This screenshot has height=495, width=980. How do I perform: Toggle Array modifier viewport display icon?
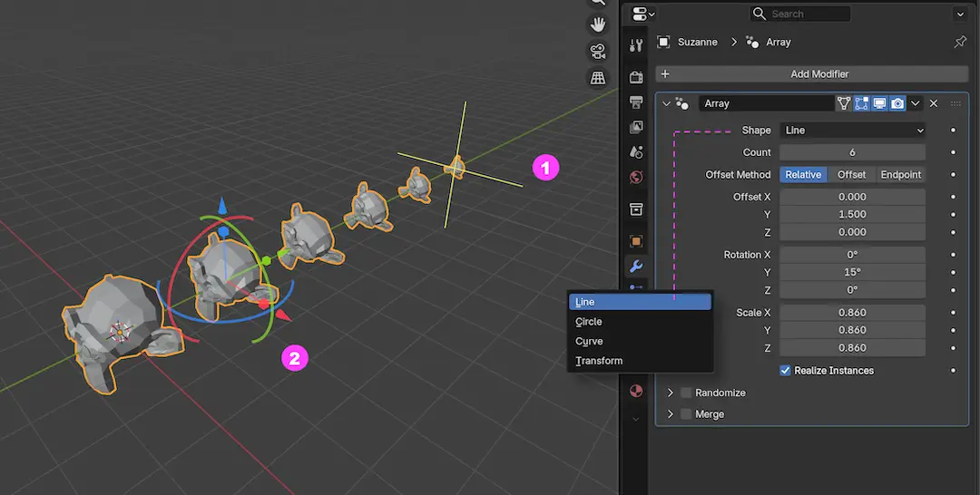click(x=879, y=103)
